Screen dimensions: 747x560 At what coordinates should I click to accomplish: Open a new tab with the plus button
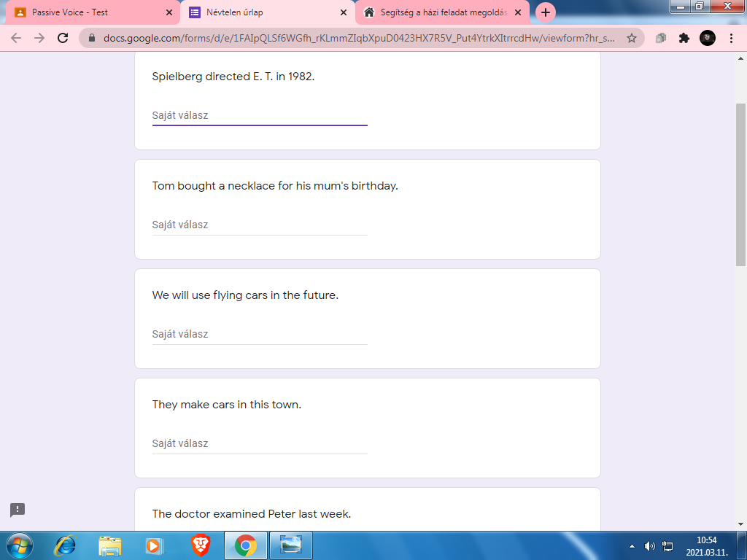point(546,12)
